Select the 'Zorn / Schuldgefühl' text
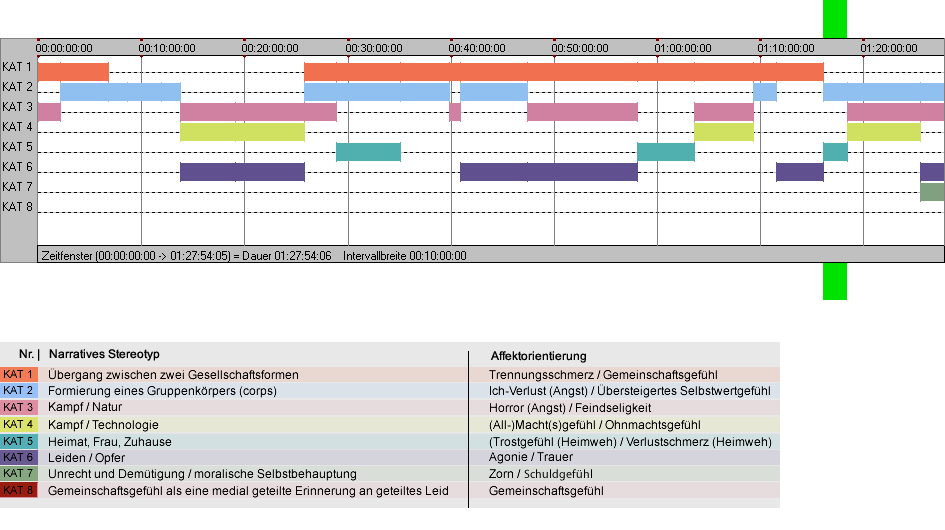This screenshot has width=945, height=530. [x=541, y=474]
